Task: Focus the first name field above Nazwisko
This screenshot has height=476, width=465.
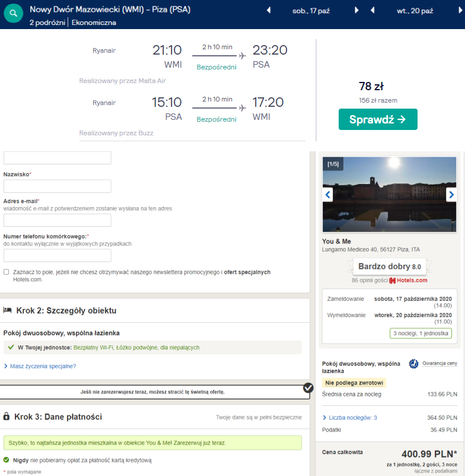Action: [58, 158]
